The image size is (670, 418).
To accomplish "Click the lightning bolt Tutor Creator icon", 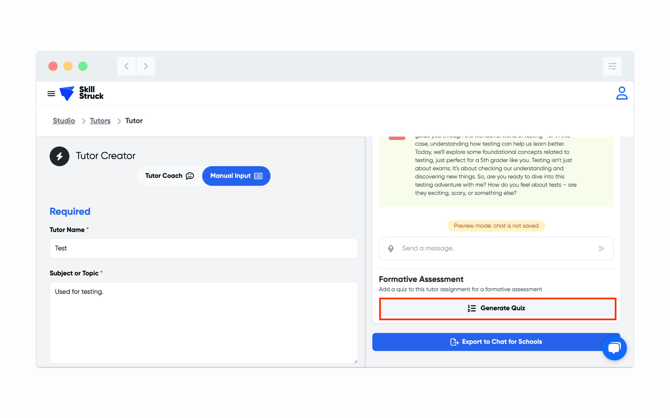I will point(60,156).
